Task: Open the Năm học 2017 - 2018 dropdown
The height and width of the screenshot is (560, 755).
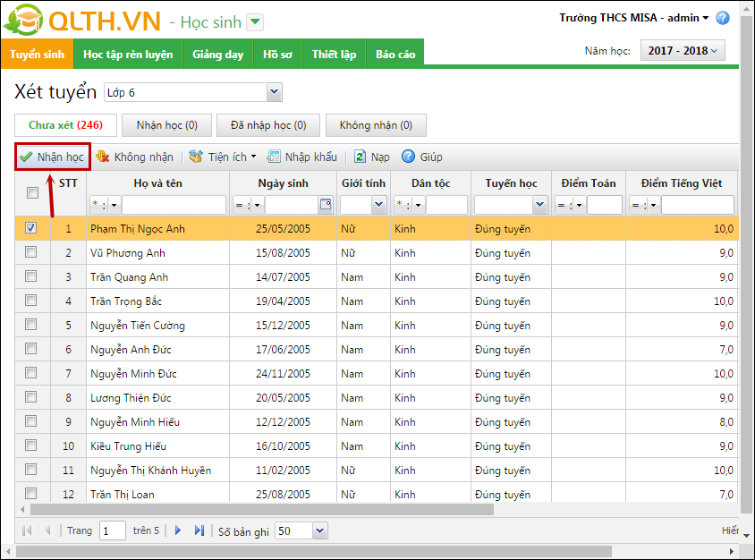Action: click(x=683, y=51)
